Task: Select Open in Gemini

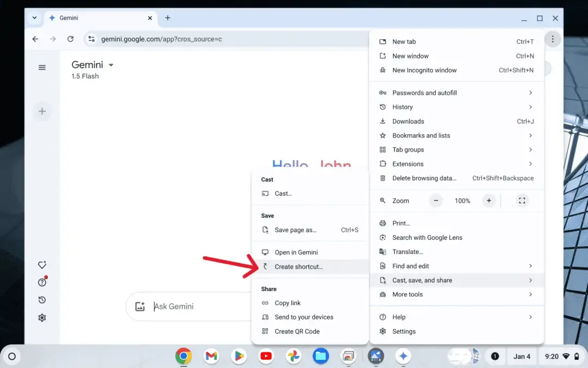Action: click(x=310, y=252)
